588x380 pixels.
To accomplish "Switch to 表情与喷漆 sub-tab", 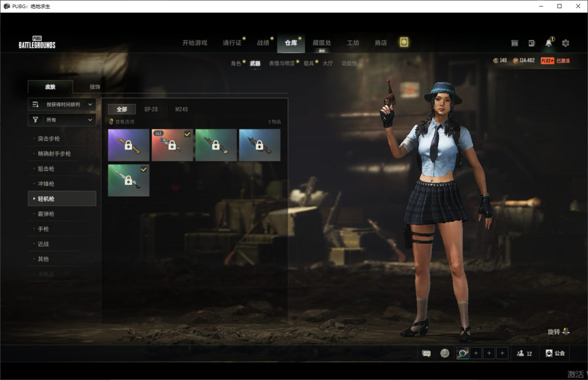I will point(281,63).
